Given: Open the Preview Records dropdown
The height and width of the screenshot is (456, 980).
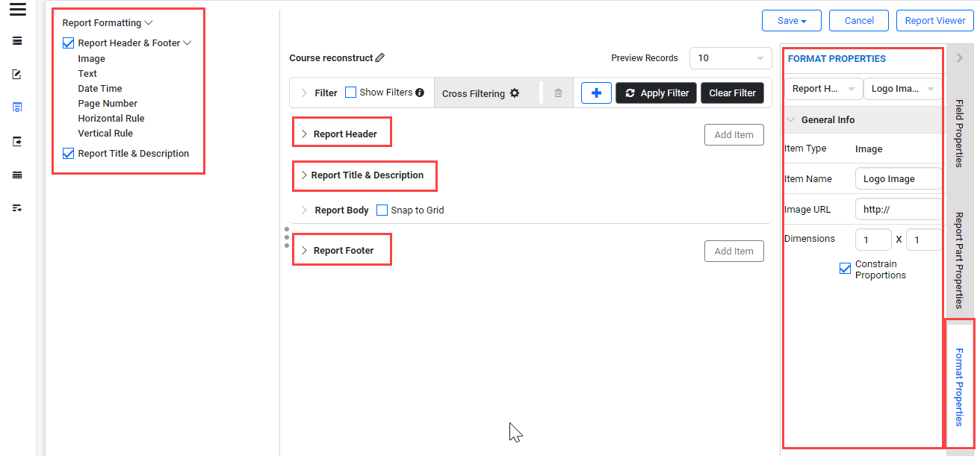Looking at the screenshot, I should coord(731,58).
